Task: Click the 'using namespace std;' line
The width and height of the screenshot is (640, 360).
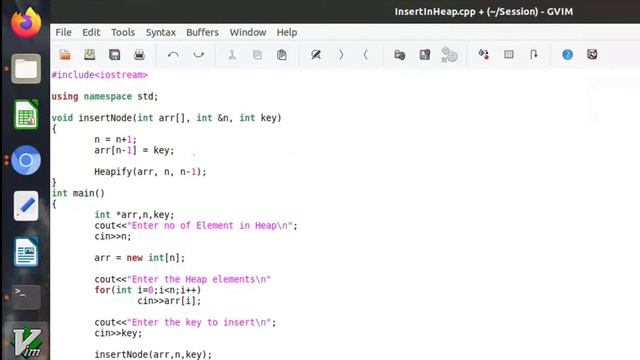Action: tap(104, 97)
